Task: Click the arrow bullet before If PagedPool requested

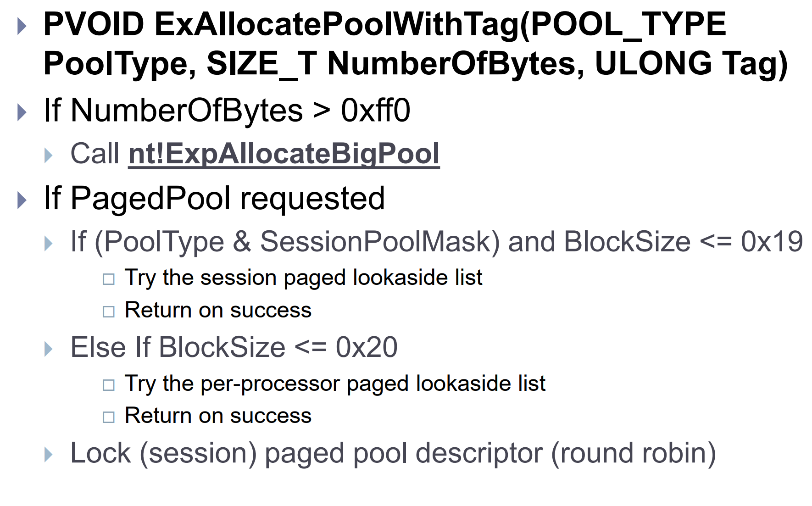Action: pyautogui.click(x=22, y=200)
